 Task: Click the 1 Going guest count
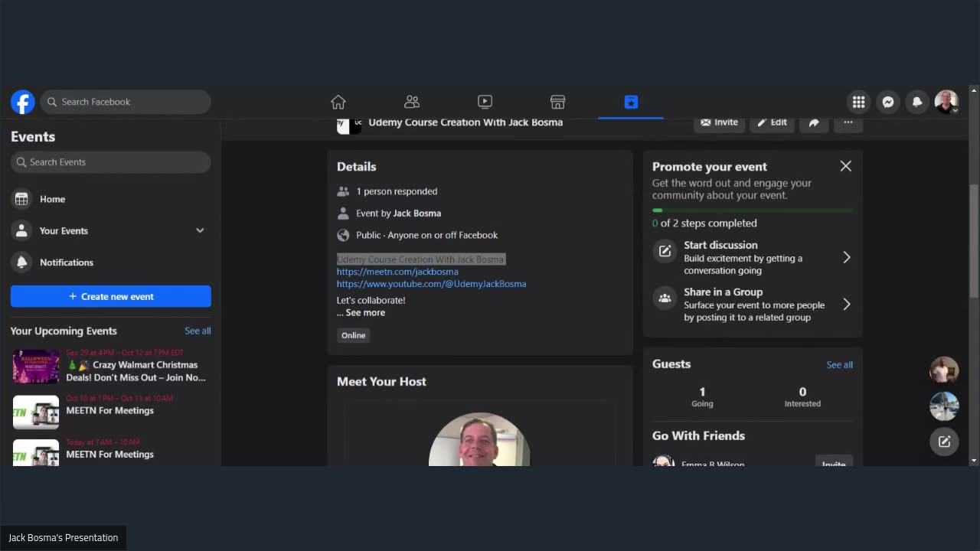pyautogui.click(x=702, y=396)
